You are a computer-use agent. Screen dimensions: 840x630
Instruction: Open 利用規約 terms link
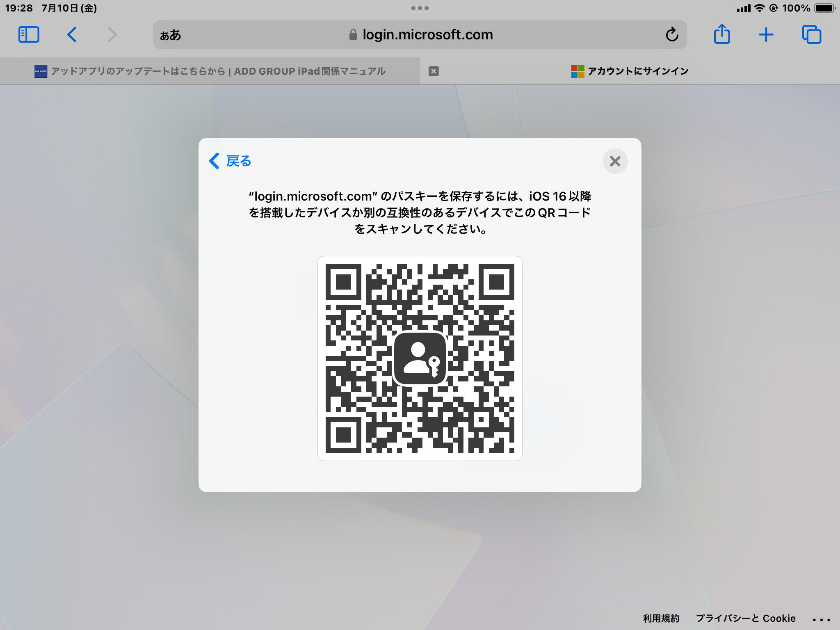(661, 619)
